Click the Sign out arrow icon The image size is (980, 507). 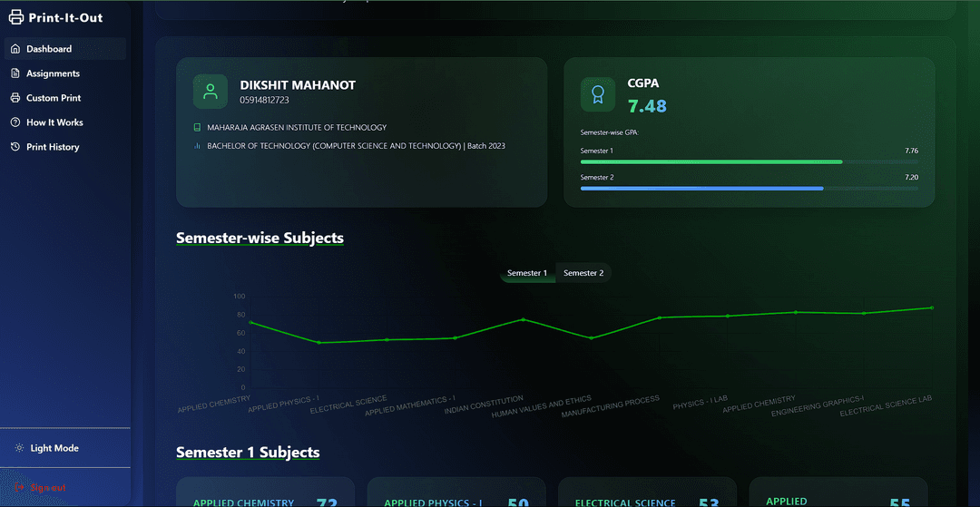tap(19, 488)
